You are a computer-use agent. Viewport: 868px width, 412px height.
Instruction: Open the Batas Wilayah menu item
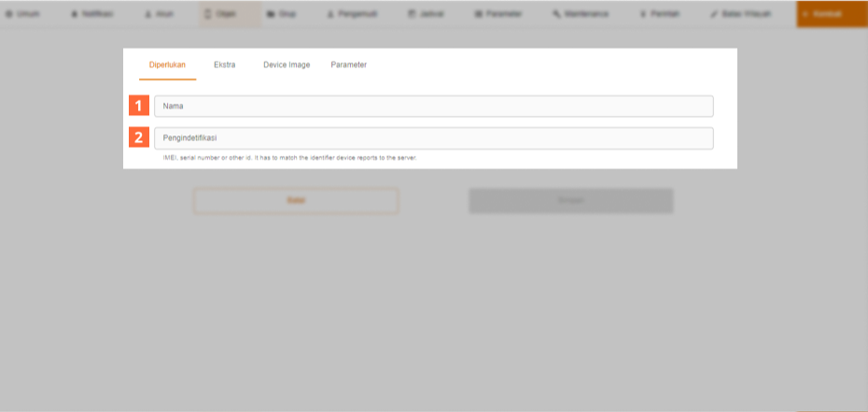(x=743, y=15)
